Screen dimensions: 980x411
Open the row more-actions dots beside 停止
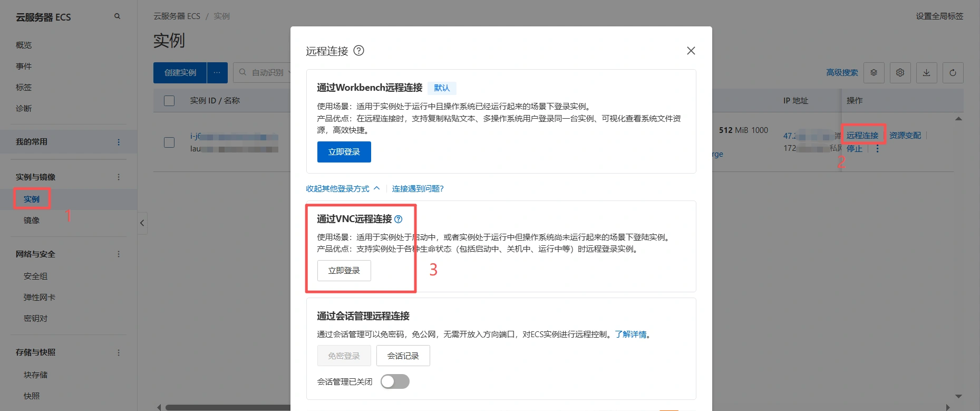pyautogui.click(x=878, y=149)
